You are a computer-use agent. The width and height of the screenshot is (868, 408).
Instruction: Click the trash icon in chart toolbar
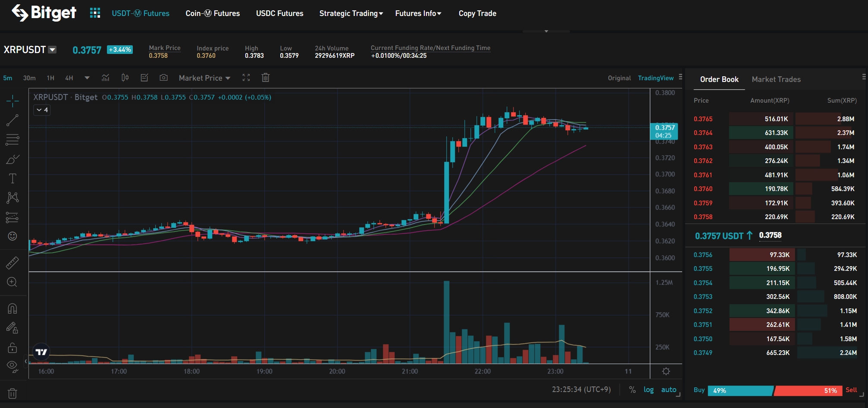[266, 78]
